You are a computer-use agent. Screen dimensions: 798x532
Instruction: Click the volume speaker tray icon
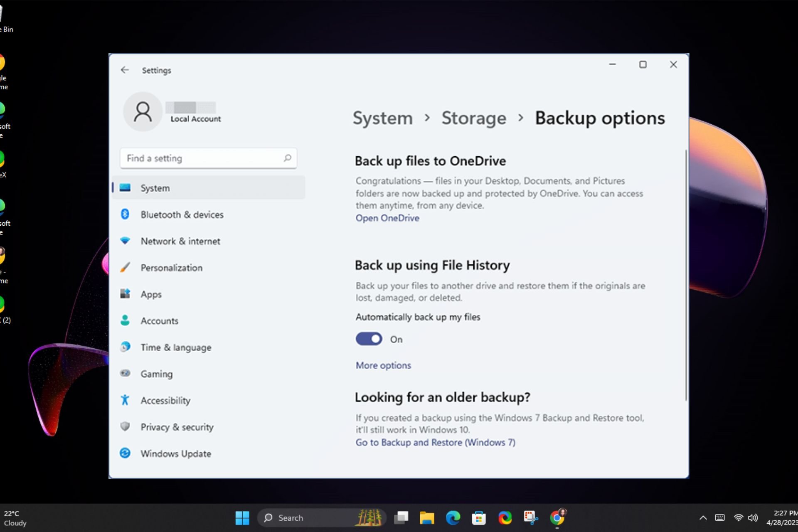[753, 518]
